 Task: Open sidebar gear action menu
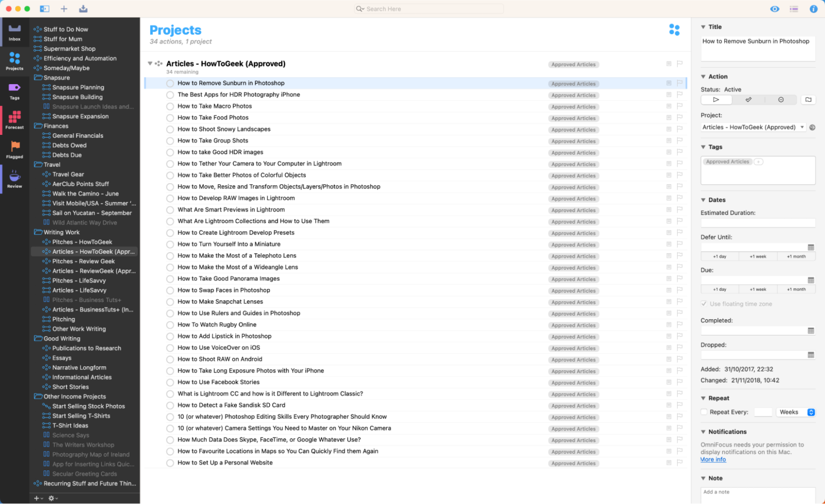pos(53,498)
